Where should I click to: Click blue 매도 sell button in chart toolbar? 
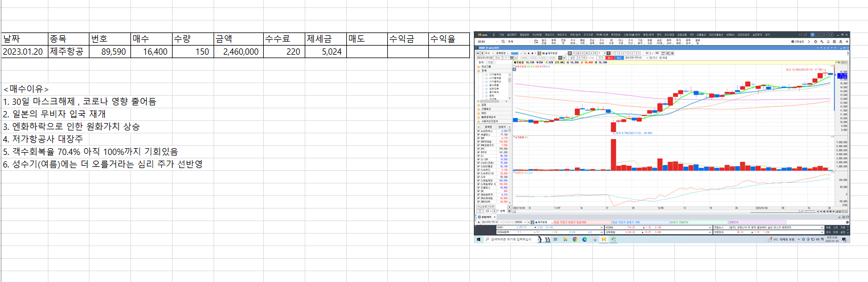point(619,58)
